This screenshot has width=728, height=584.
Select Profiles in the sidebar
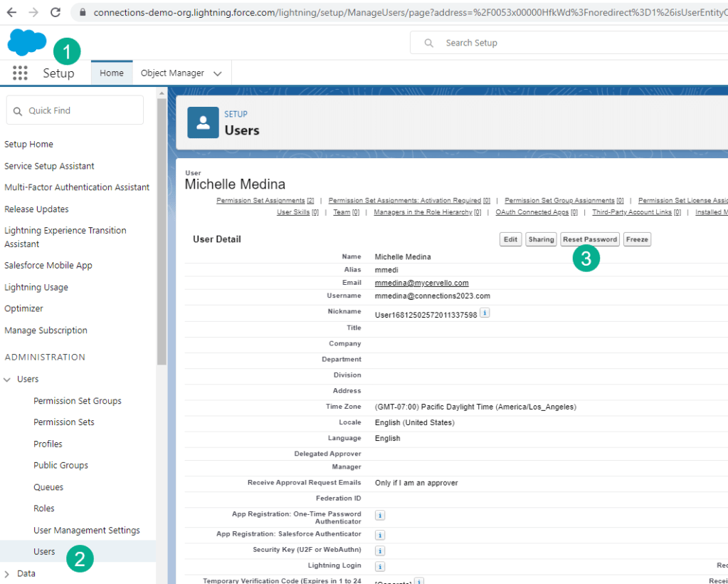(x=48, y=444)
